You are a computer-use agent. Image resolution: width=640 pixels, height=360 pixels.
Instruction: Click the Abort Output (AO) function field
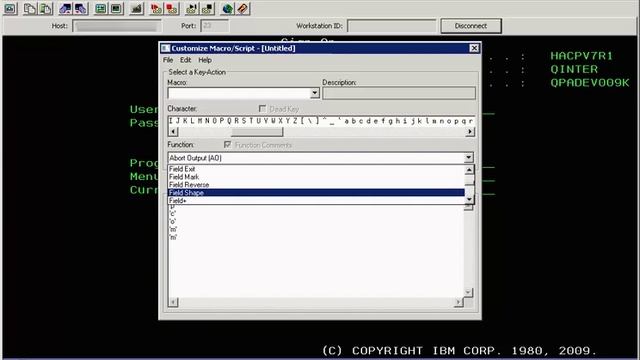coord(316,158)
